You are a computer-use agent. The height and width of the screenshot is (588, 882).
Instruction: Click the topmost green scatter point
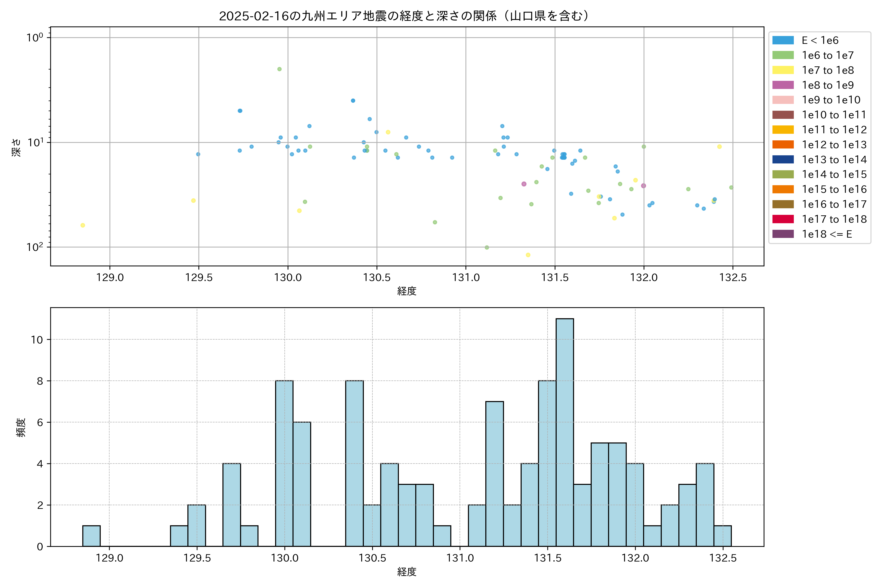279,69
